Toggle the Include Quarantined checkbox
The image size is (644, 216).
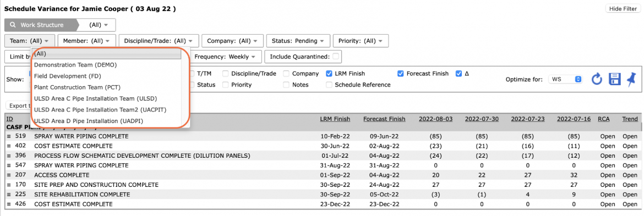[336, 57]
